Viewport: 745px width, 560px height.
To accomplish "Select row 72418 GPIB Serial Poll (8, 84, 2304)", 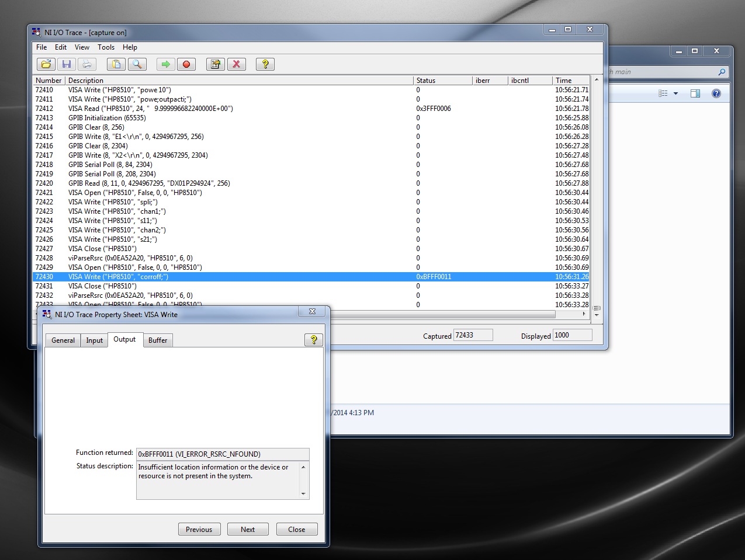I will (311, 165).
